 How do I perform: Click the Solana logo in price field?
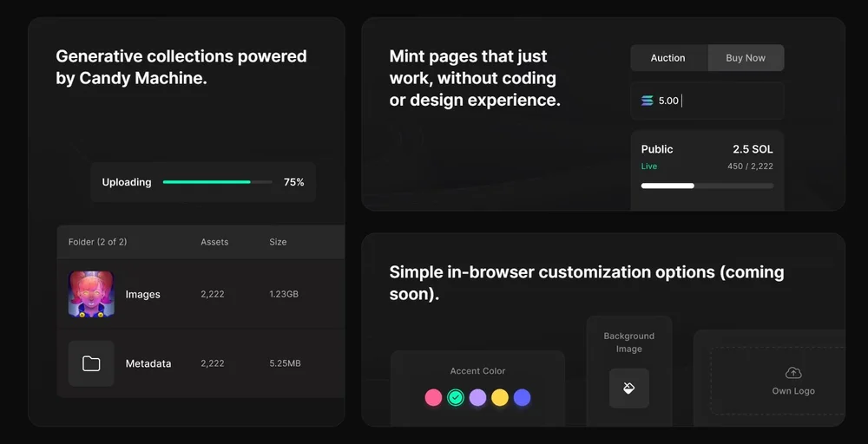point(648,101)
